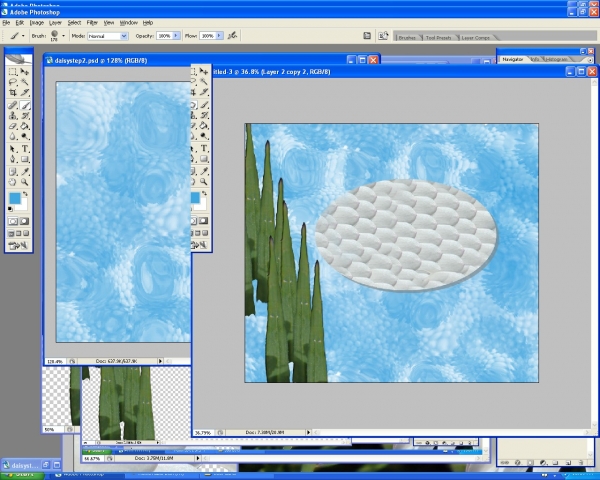
Task: Select the Paint Bucket tool in main toolbox
Action: pos(24,126)
